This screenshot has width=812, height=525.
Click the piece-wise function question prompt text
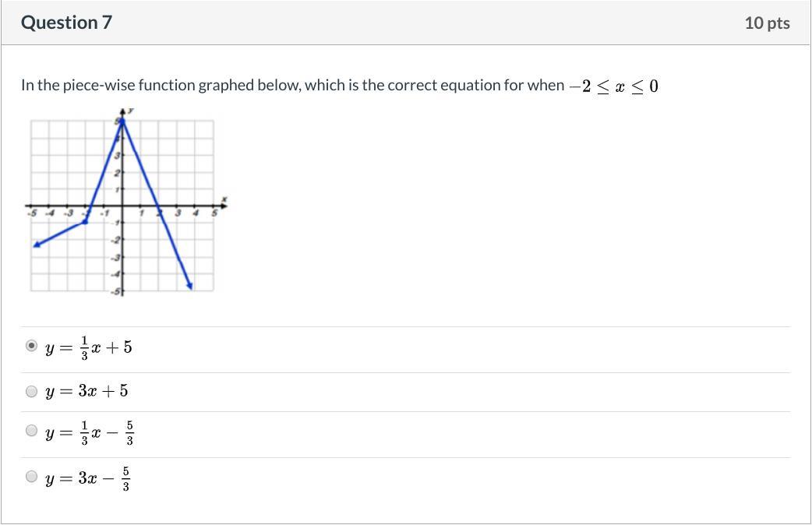[292, 85]
